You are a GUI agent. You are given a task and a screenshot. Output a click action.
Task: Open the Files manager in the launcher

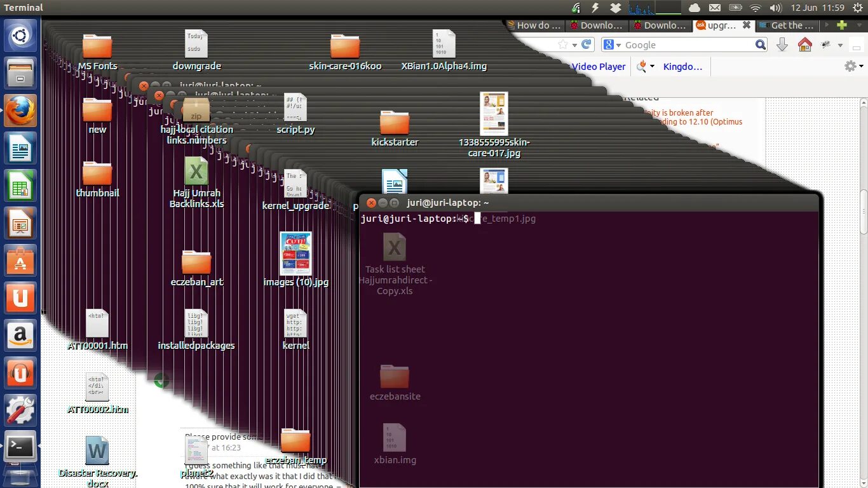pos(20,74)
